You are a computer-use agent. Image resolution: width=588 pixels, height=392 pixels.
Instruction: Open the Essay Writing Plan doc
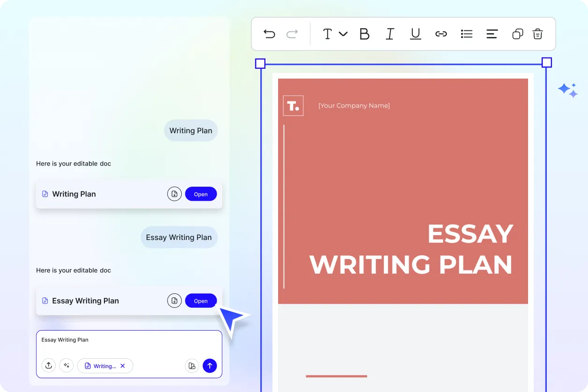point(201,301)
